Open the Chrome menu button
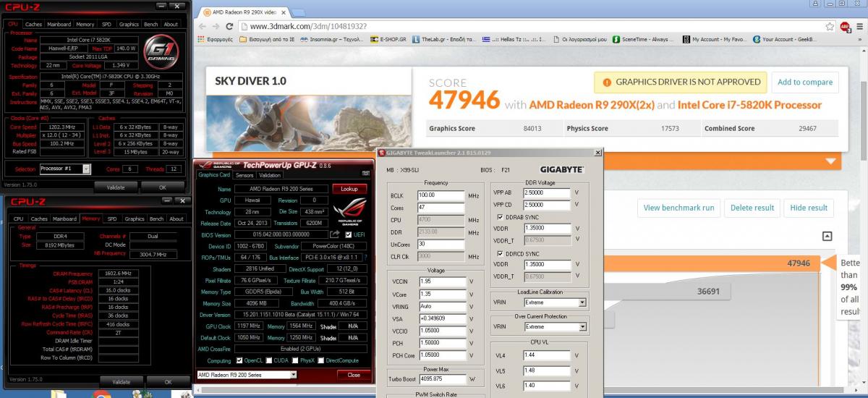The width and height of the screenshot is (868, 398). click(858, 26)
